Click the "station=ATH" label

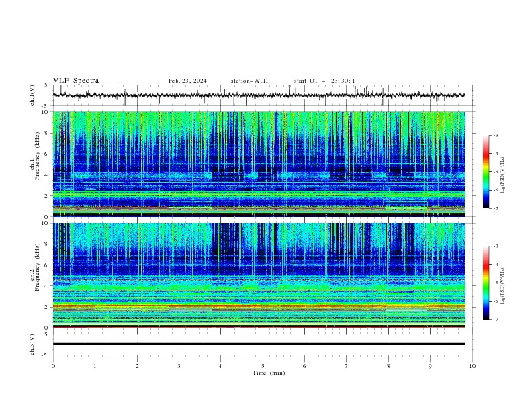[x=249, y=81]
